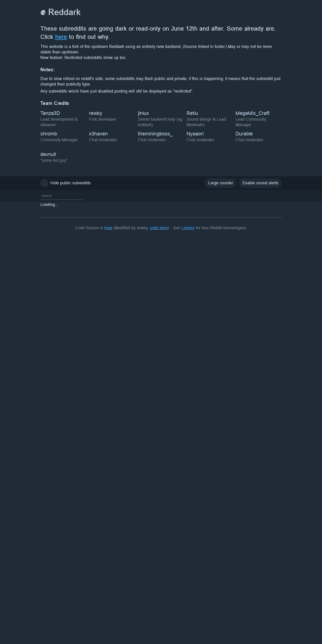Follow the Lemmy link in footer
The height and width of the screenshot is (644, 322).
tap(188, 228)
